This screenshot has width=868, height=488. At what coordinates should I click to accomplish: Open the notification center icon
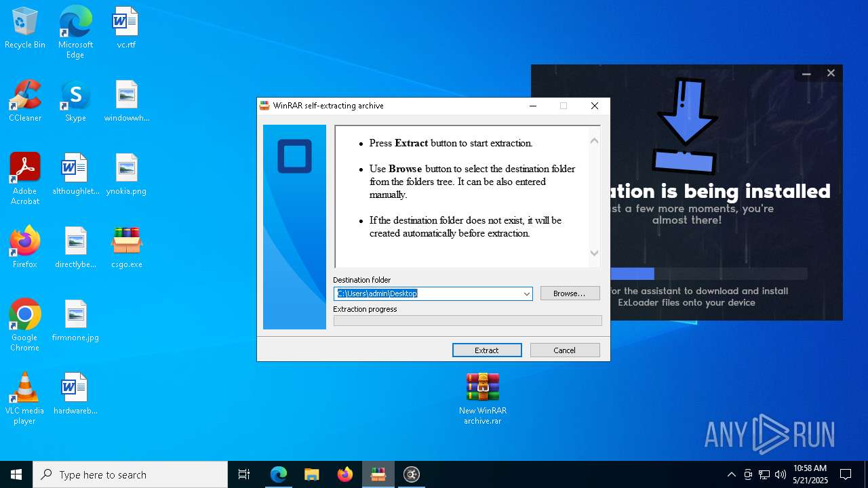pyautogui.click(x=846, y=474)
